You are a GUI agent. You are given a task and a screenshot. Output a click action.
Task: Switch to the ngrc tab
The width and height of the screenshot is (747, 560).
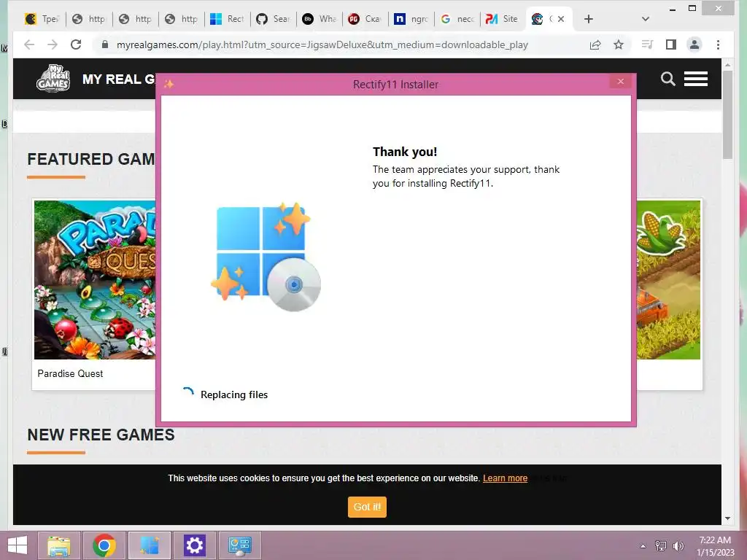click(411, 19)
